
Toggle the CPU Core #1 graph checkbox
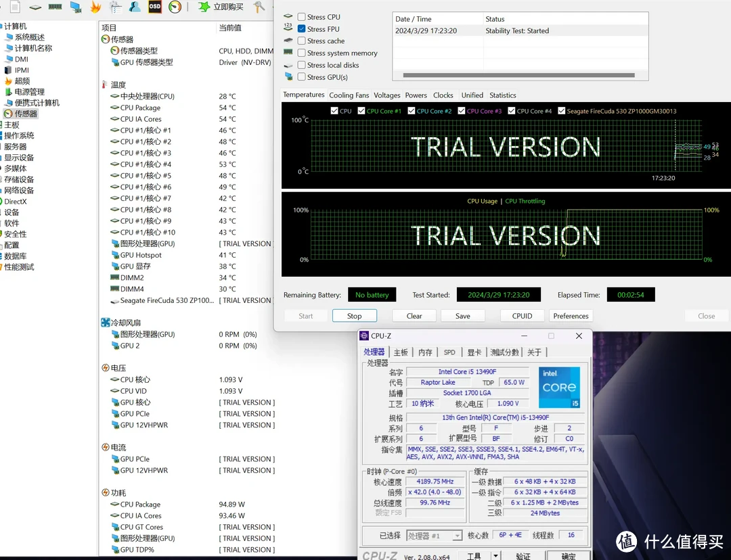(361, 111)
